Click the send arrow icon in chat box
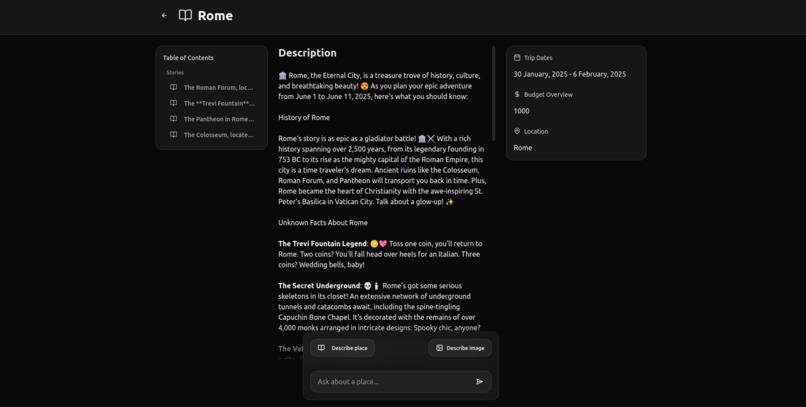Screen dimensions: 806x407 pyautogui.click(x=479, y=381)
